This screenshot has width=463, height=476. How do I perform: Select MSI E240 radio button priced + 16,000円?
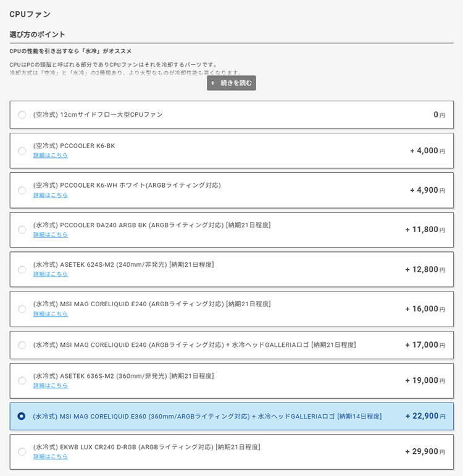coord(22,309)
